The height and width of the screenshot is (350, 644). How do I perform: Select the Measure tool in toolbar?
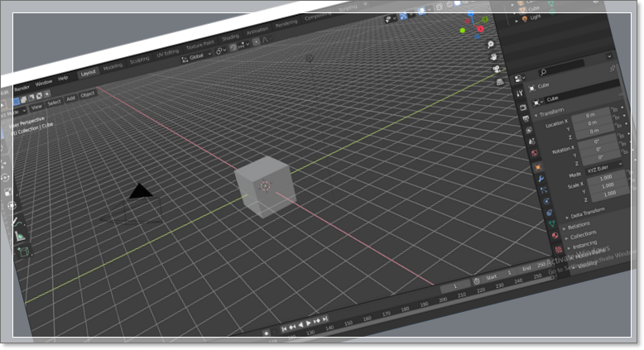[19, 237]
